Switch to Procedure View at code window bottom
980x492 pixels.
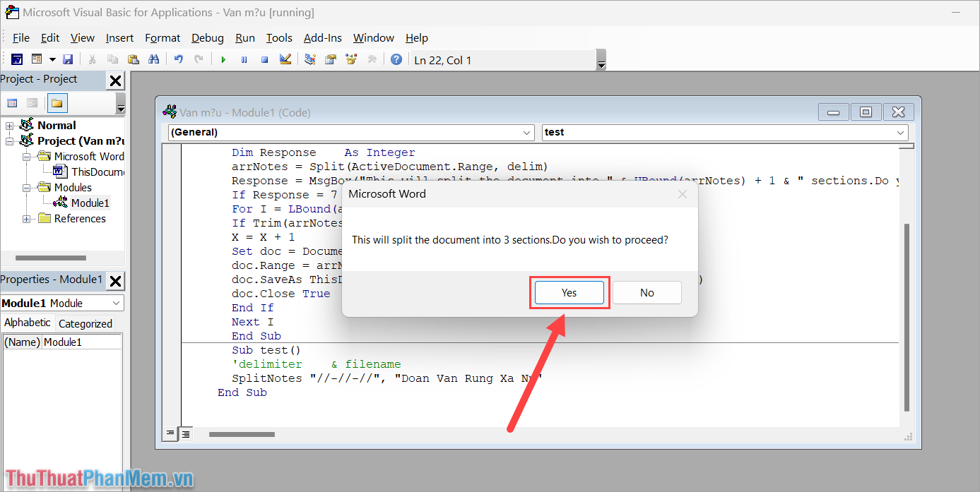point(170,433)
